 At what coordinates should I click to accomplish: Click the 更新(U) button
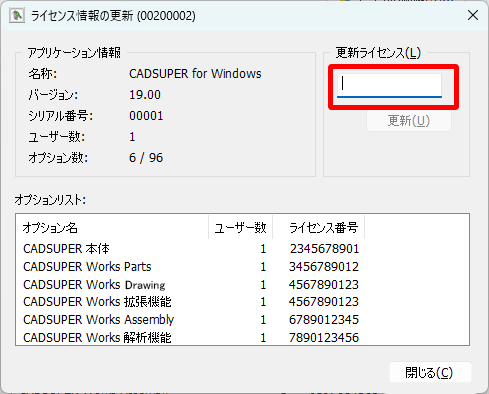click(409, 121)
